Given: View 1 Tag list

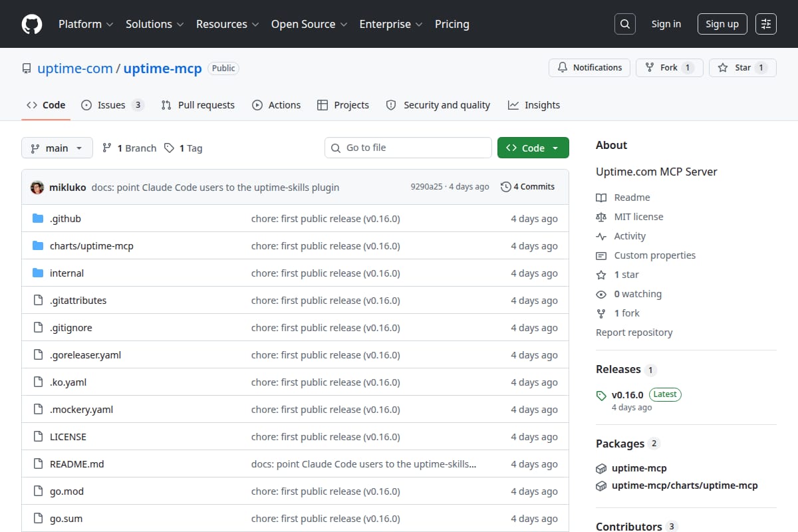Looking at the screenshot, I should point(183,148).
